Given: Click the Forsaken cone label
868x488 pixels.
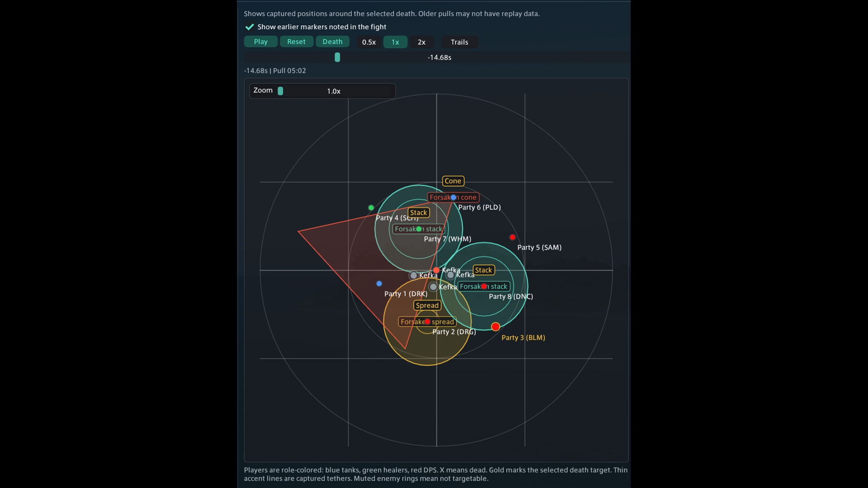Looking at the screenshot, I should click(x=453, y=197).
